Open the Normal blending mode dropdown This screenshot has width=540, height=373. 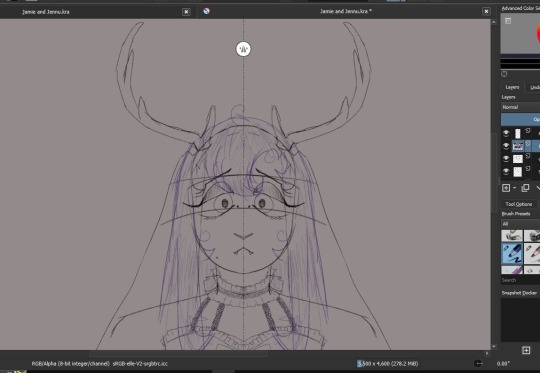tap(520, 107)
